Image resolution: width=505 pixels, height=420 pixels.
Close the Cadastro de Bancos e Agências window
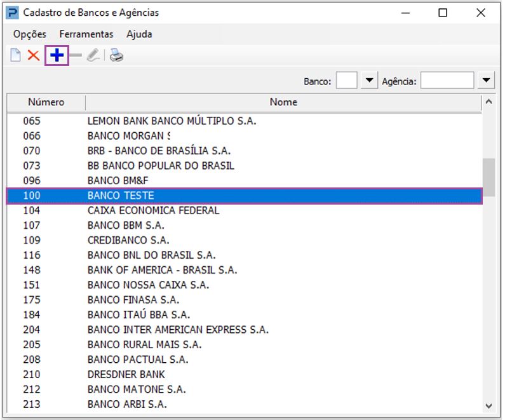point(480,13)
